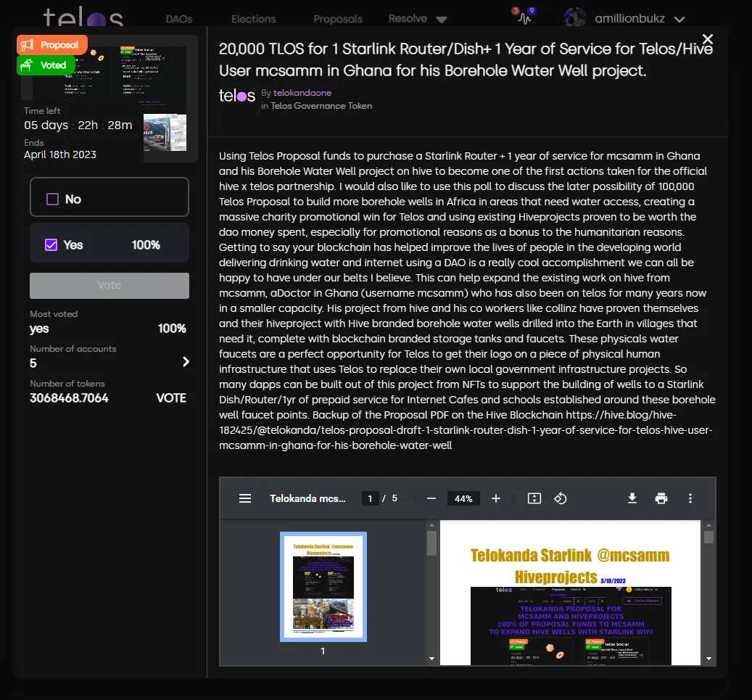The height and width of the screenshot is (700, 752).
Task: Close the proposal dialog with X
Action: tap(707, 39)
